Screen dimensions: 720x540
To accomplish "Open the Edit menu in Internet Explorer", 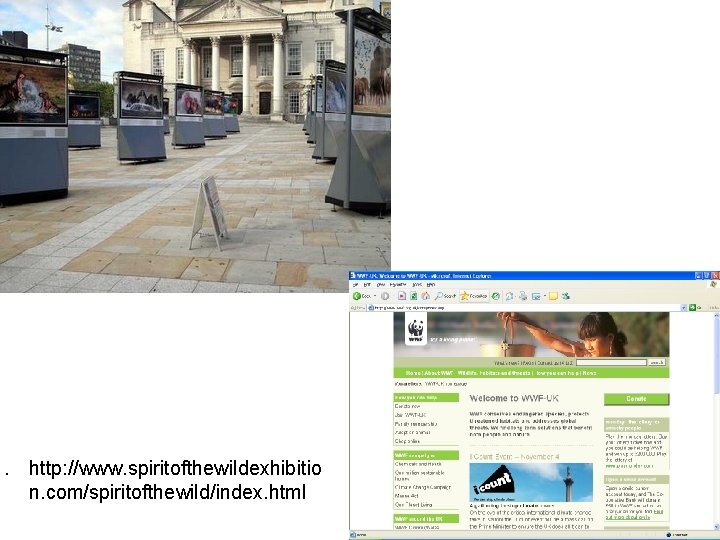I will [x=367, y=285].
